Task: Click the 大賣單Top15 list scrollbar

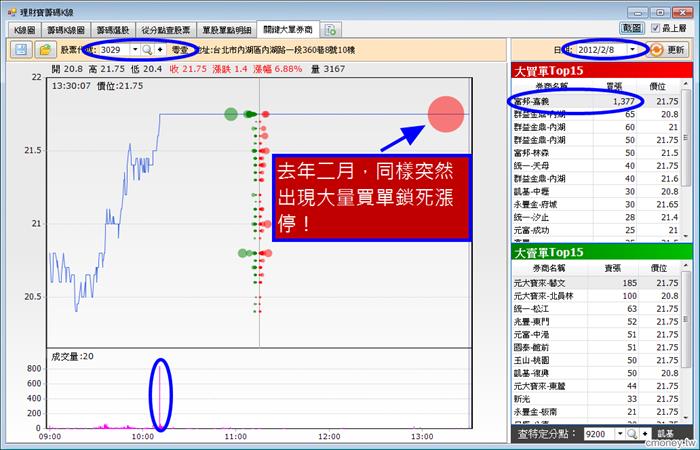Action: (x=686, y=320)
